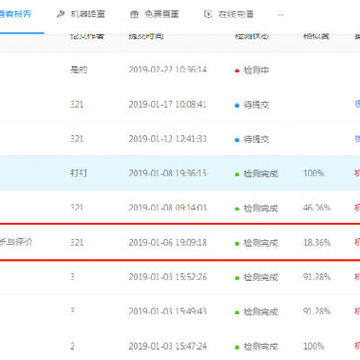The width and height of the screenshot is (360, 360).
Task: Click author 321 in the 2019-01-17 row
Action: [77, 105]
